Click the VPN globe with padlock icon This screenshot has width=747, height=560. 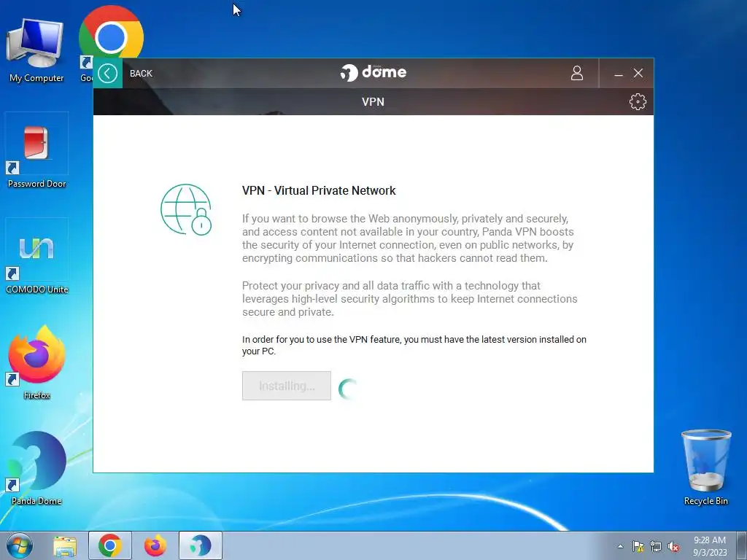(186, 209)
